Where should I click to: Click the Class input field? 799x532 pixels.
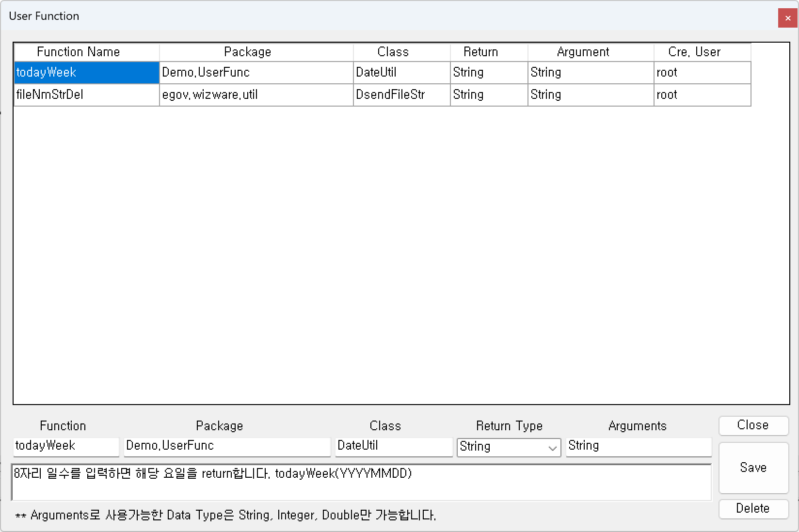(x=393, y=446)
